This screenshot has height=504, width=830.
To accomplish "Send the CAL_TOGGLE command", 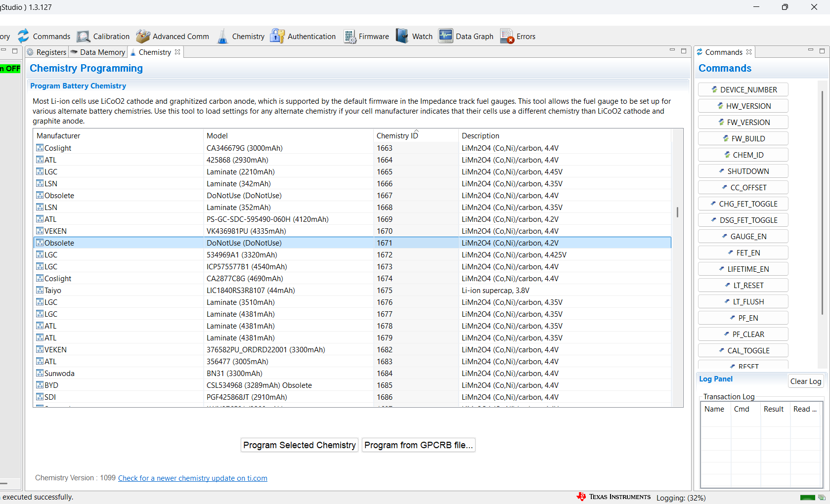I will 743,350.
